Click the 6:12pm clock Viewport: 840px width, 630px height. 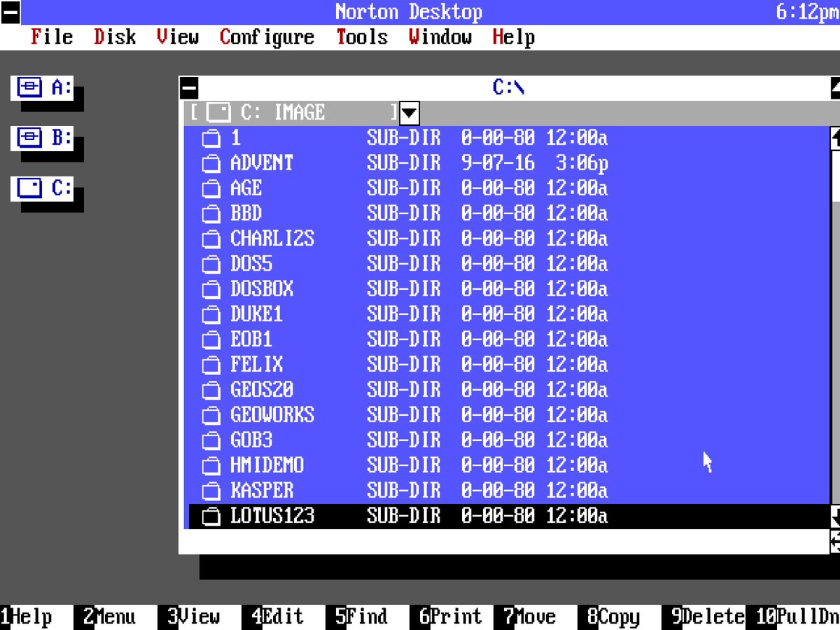click(808, 12)
